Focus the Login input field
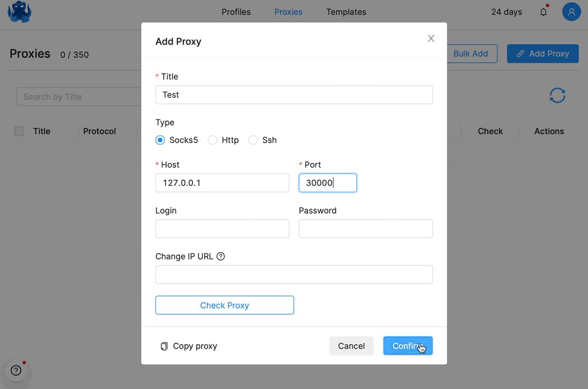Image resolution: width=588 pixels, height=389 pixels. tap(222, 229)
